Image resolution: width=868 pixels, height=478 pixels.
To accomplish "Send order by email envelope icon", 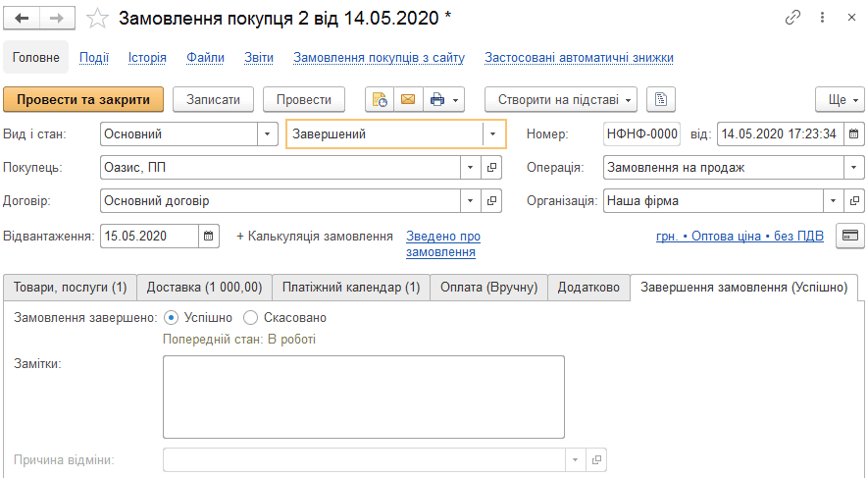I will click(x=408, y=100).
